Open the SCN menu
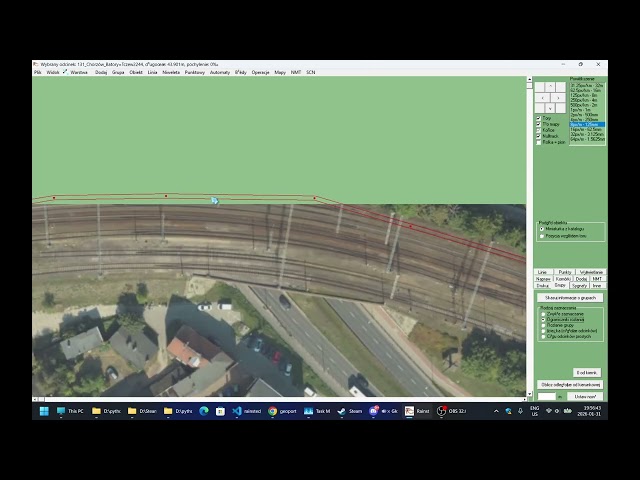 (311, 72)
